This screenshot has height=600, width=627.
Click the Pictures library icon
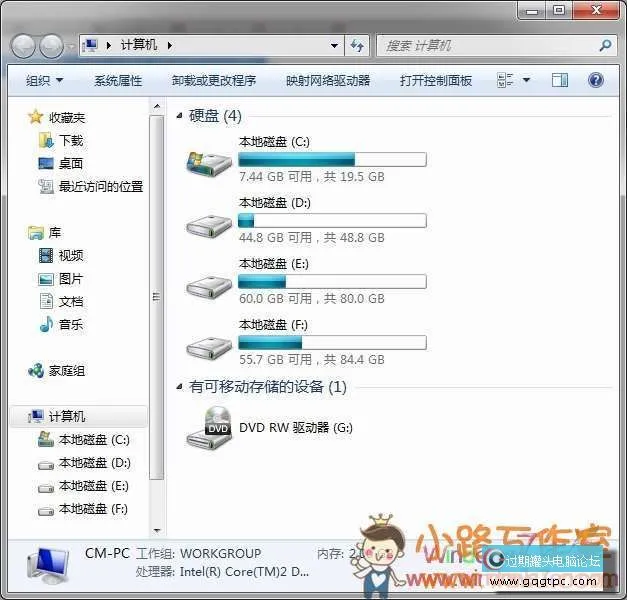[46, 279]
